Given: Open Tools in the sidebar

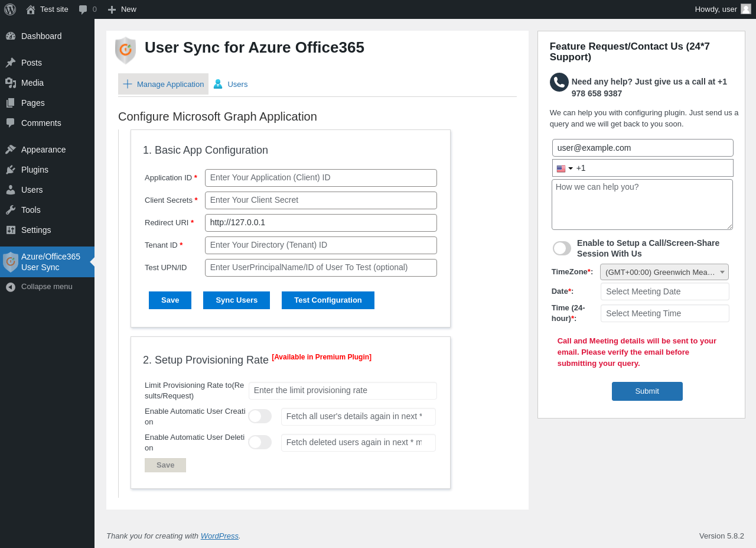Looking at the screenshot, I should pyautogui.click(x=31, y=210).
